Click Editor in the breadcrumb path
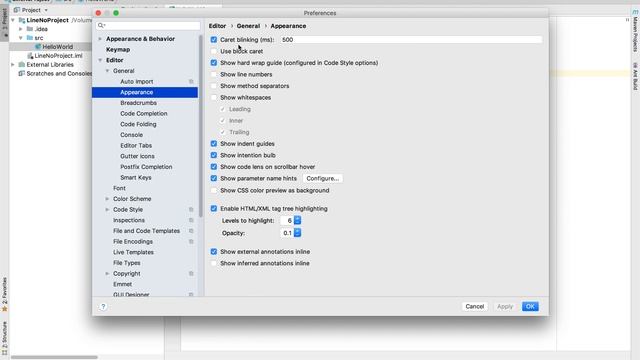This screenshot has width=640, height=360. (x=217, y=26)
